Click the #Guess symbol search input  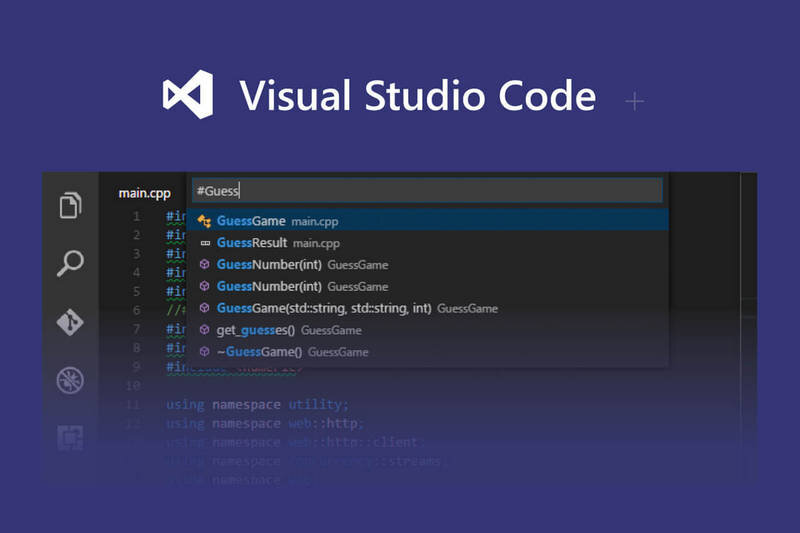[428, 191]
